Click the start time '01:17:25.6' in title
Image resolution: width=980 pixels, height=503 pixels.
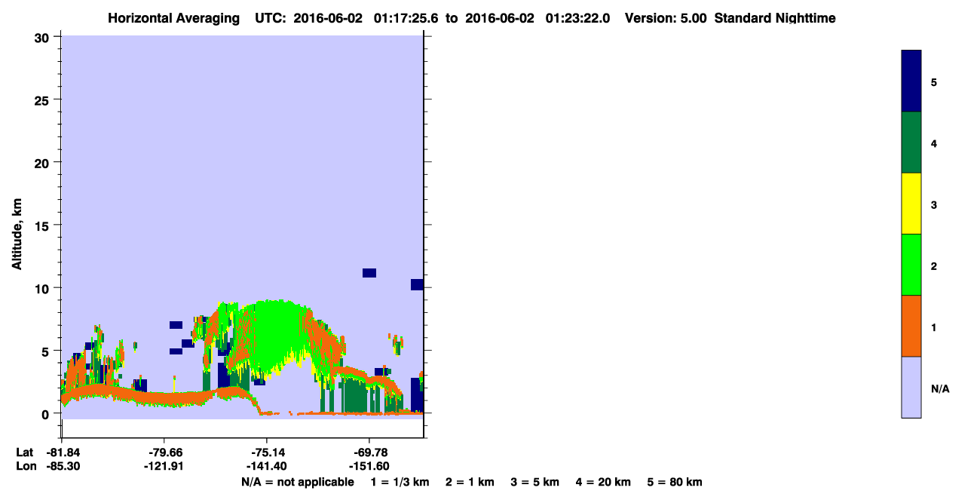point(406,18)
